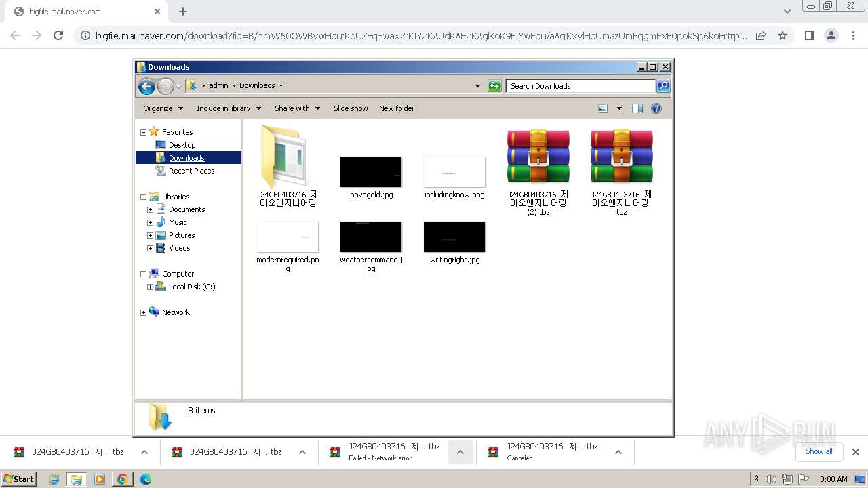Click the Chrome URL address field
The width and height of the screenshot is (868, 488).
point(420,35)
